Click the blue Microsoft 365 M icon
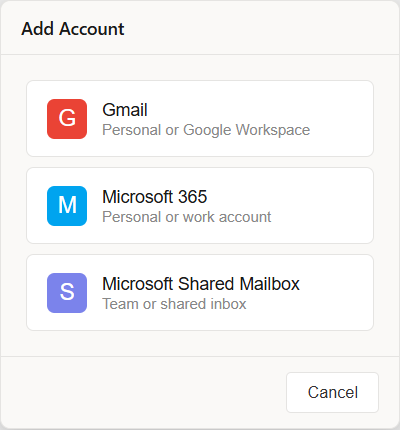This screenshot has width=400, height=430. coord(67,206)
